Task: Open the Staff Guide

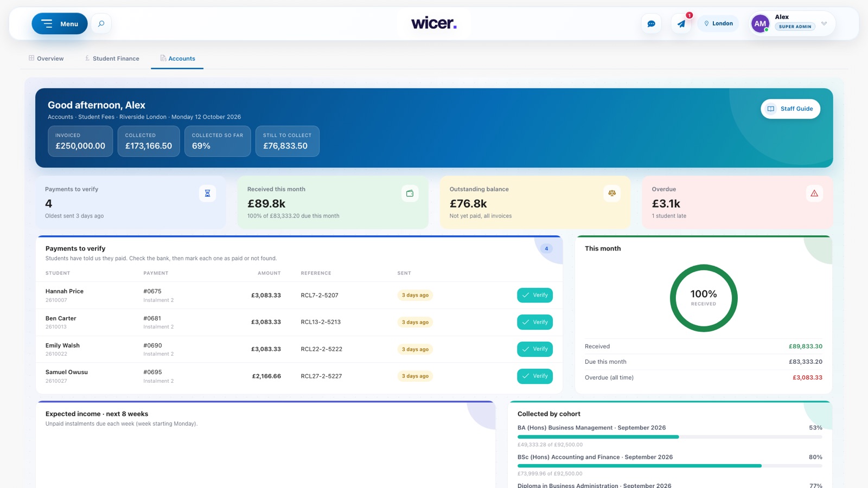Action: click(790, 109)
